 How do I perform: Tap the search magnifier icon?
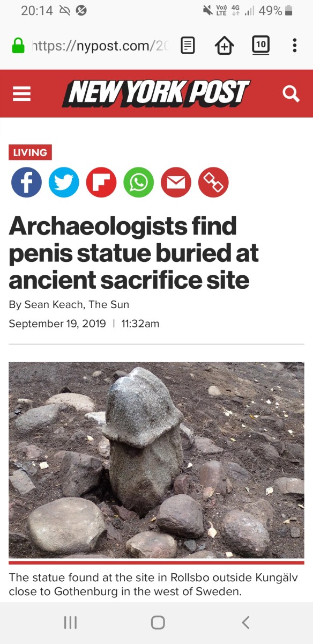point(290,94)
